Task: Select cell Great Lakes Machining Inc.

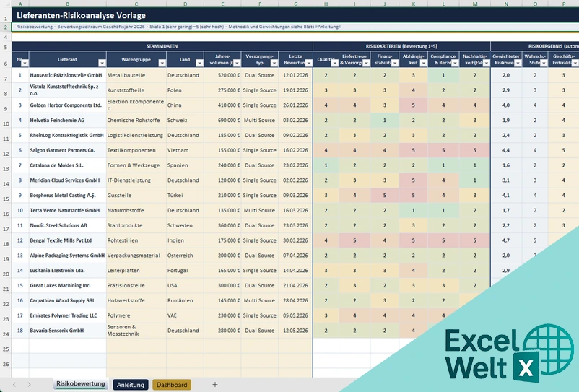Action: pyautogui.click(x=68, y=286)
